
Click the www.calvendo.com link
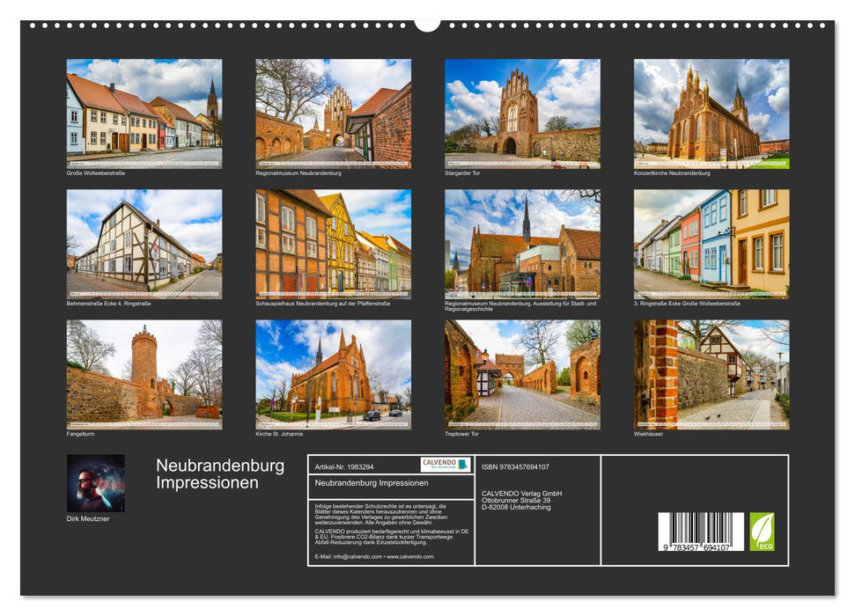click(410, 557)
